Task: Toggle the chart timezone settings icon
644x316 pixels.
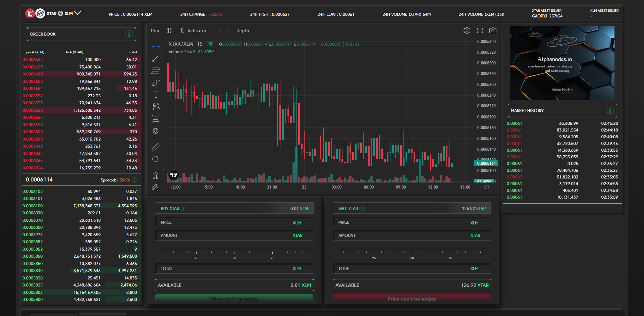Action: tap(487, 187)
